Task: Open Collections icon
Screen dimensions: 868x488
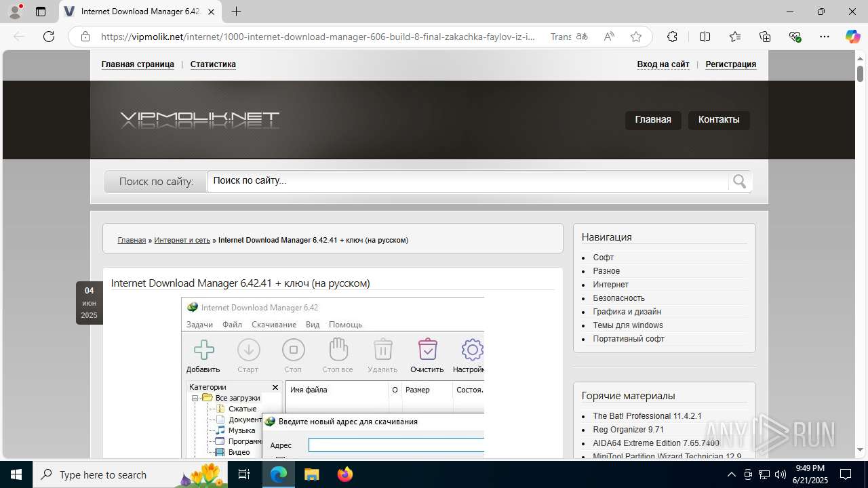Action: 765,37
